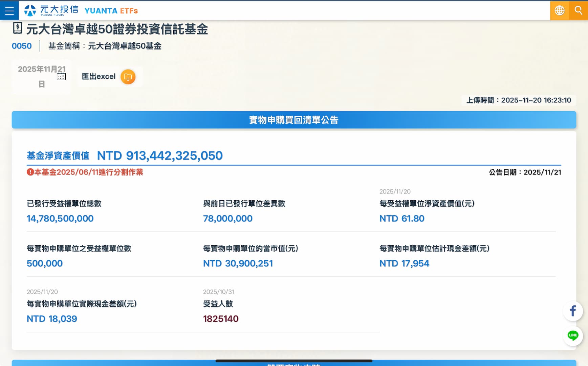Click the beneficiary count 1825140
This screenshot has height=366, width=588.
tap(221, 319)
